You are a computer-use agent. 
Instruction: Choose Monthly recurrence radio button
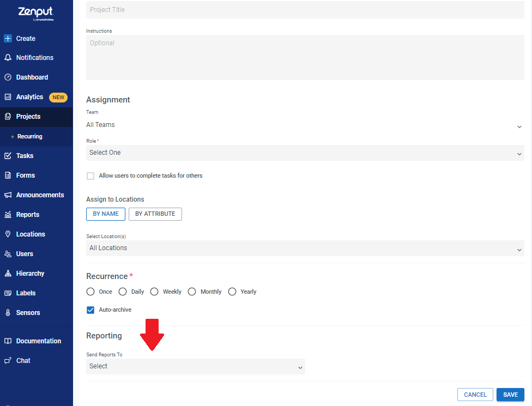[192, 292]
